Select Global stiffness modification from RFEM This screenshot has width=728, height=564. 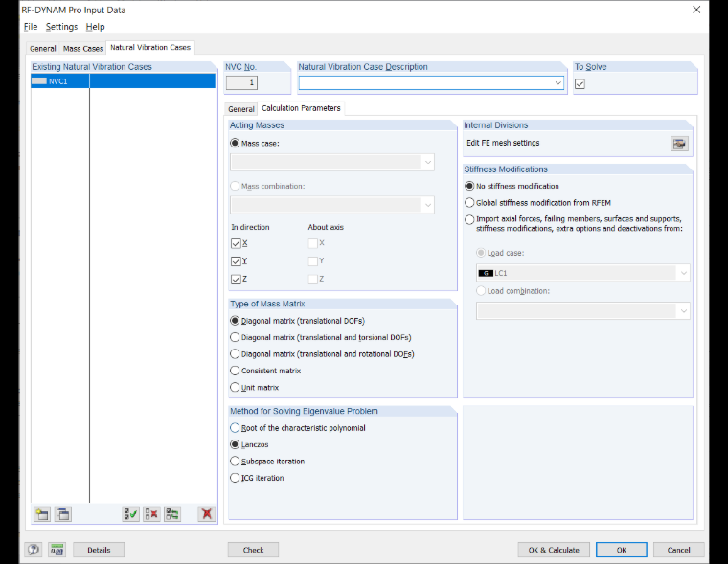click(x=469, y=203)
